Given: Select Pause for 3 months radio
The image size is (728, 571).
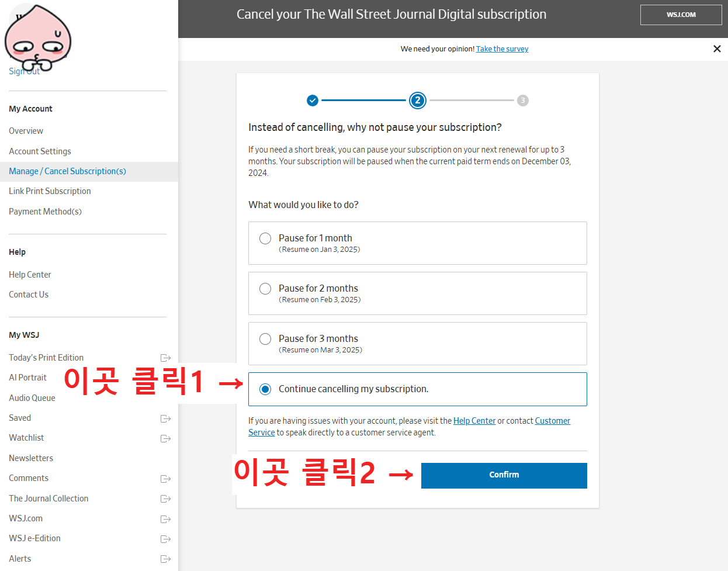Looking at the screenshot, I should (x=265, y=339).
